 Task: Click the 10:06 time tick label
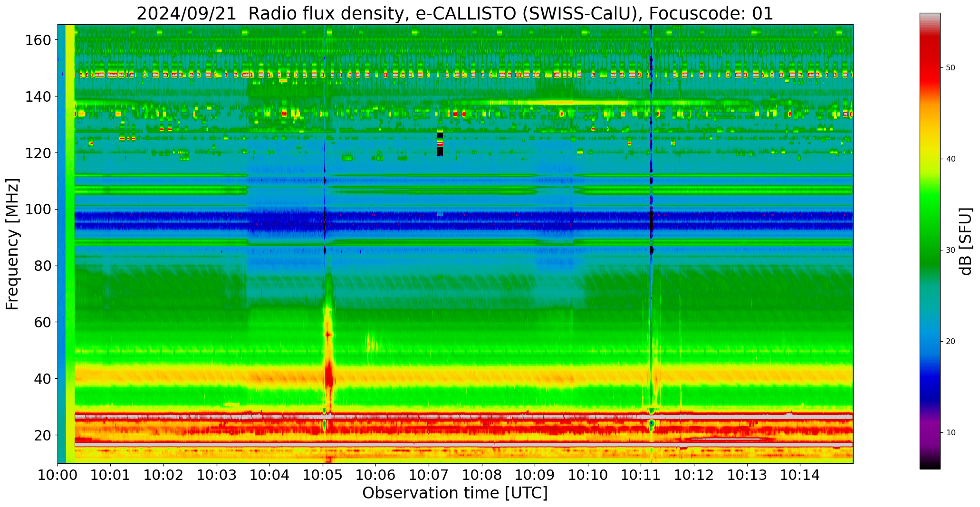(376, 474)
